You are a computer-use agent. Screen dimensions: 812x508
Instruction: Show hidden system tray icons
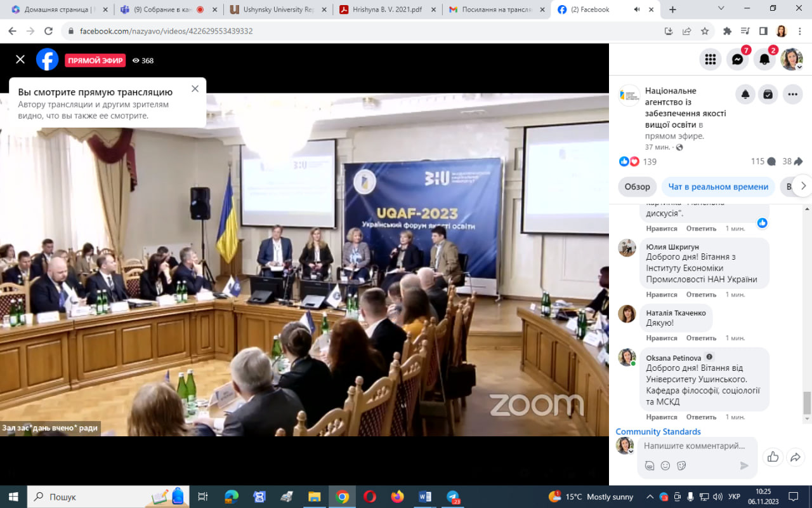pyautogui.click(x=650, y=497)
